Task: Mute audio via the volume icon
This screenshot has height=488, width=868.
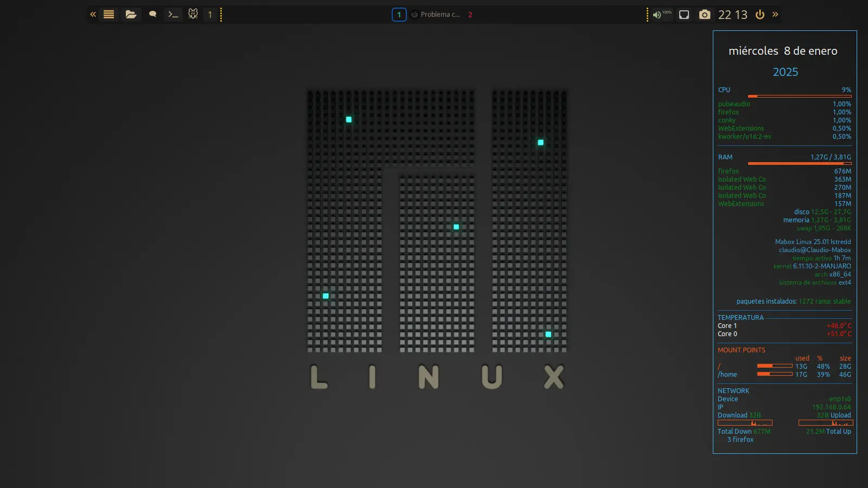Action: point(658,15)
